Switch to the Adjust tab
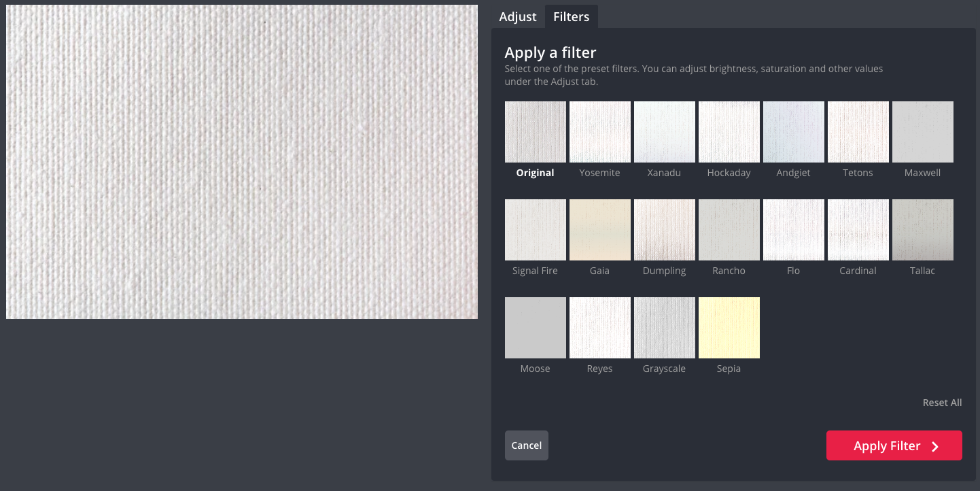Image resolution: width=980 pixels, height=491 pixels. pyautogui.click(x=517, y=17)
